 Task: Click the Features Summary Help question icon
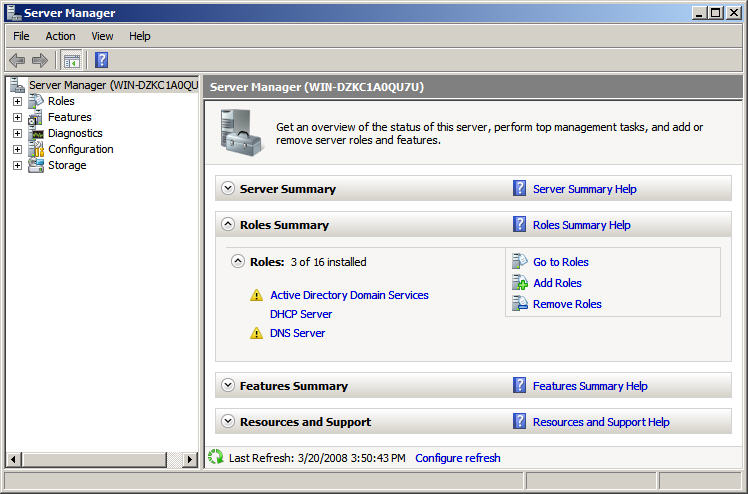click(x=519, y=385)
